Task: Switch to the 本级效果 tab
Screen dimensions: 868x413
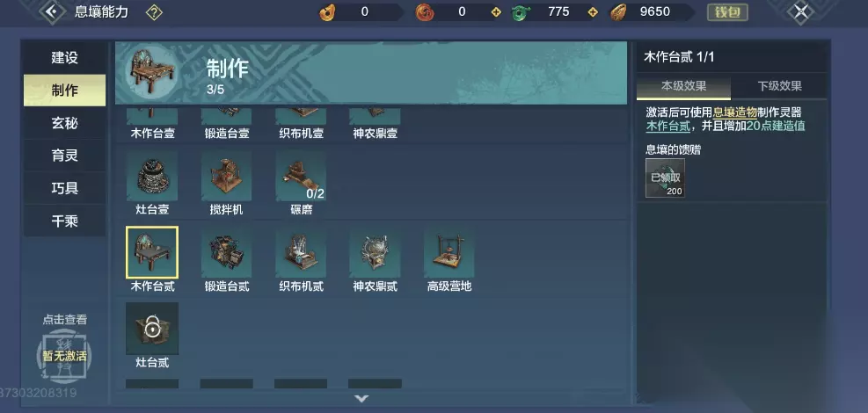Action: coord(683,86)
